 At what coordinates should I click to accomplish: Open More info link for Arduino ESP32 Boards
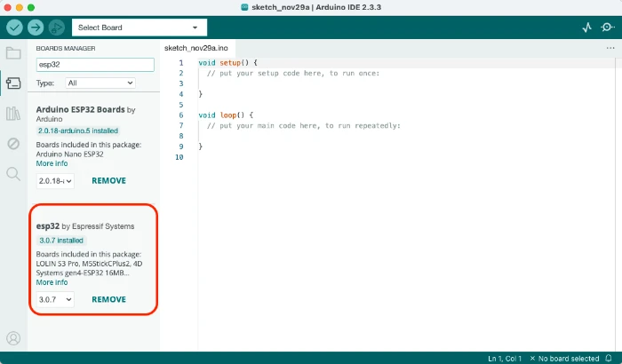tap(52, 163)
